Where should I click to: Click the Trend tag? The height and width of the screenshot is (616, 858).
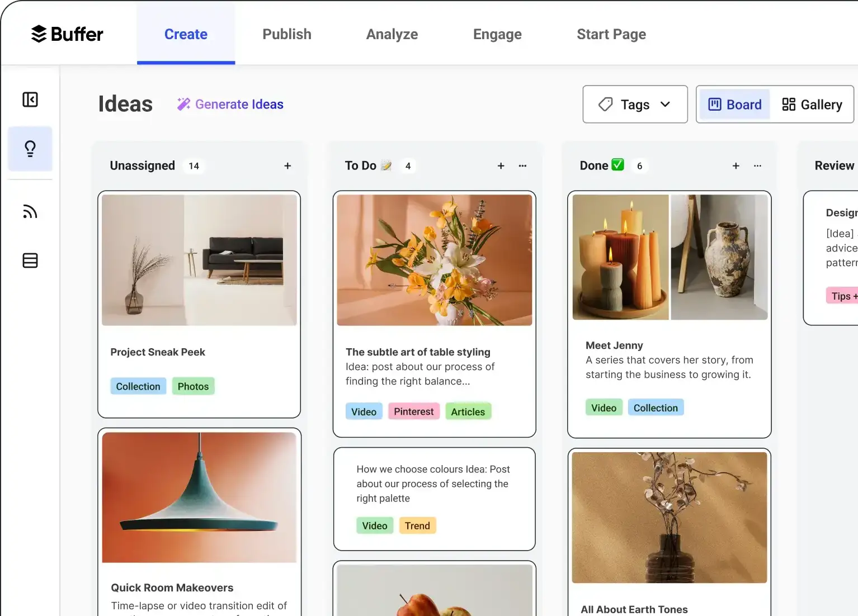417,525
